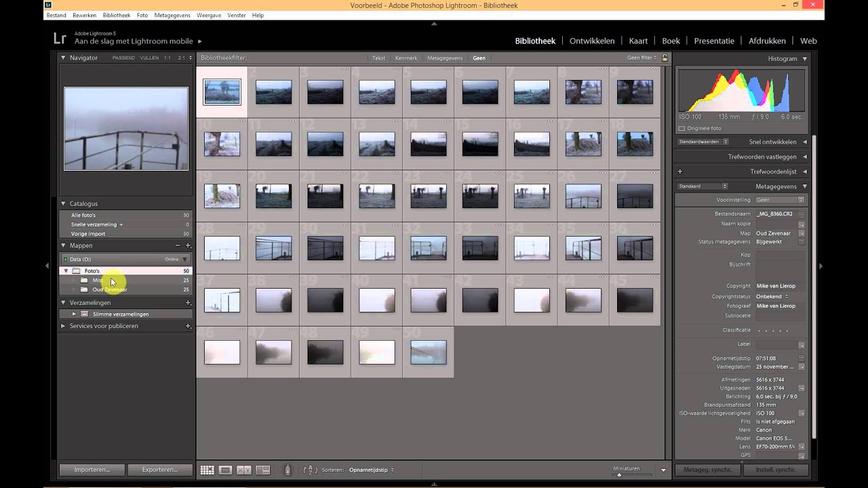This screenshot has height=488, width=868.
Task: Open Geen filter preset dropdown
Action: tap(642, 58)
